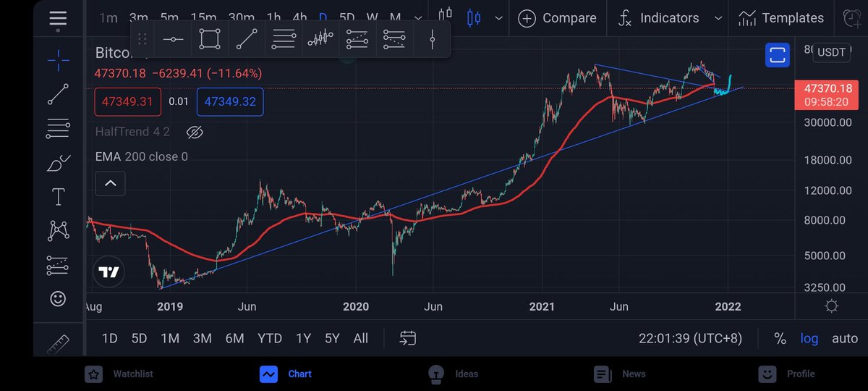Viewport: 868px width, 391px height.
Task: Select the brush drawing tool
Action: coord(58,164)
